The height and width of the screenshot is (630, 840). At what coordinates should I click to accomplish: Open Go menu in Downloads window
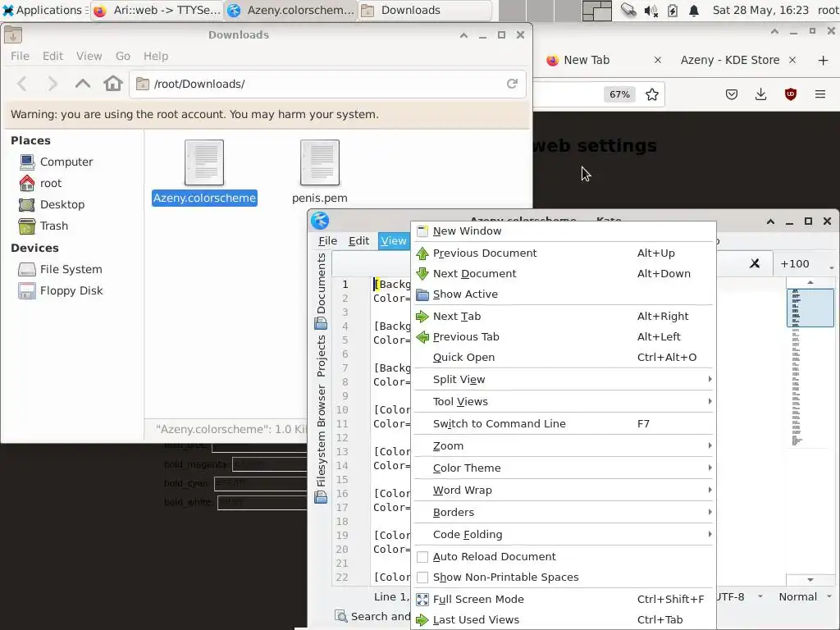pyautogui.click(x=123, y=56)
